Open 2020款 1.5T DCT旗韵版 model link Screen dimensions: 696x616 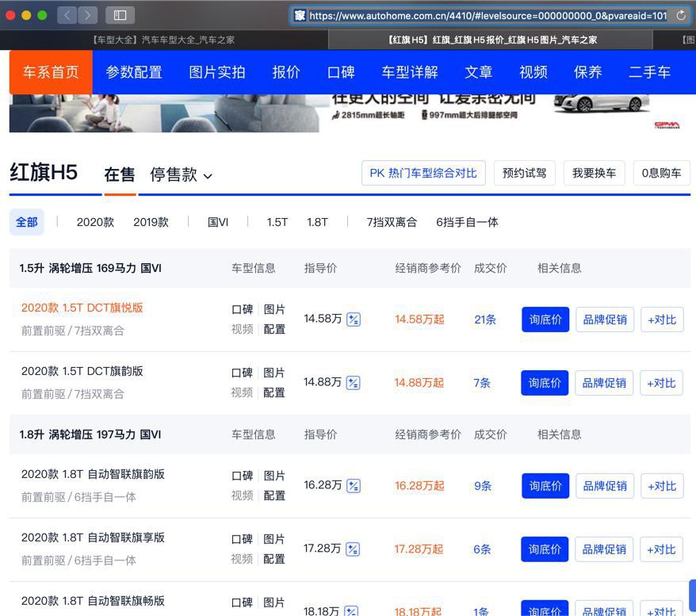pyautogui.click(x=82, y=371)
